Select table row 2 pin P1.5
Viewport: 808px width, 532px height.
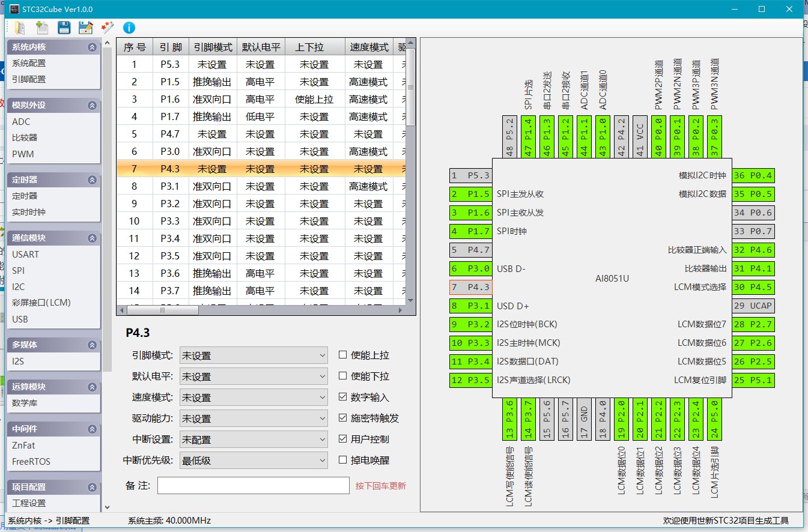[261, 82]
